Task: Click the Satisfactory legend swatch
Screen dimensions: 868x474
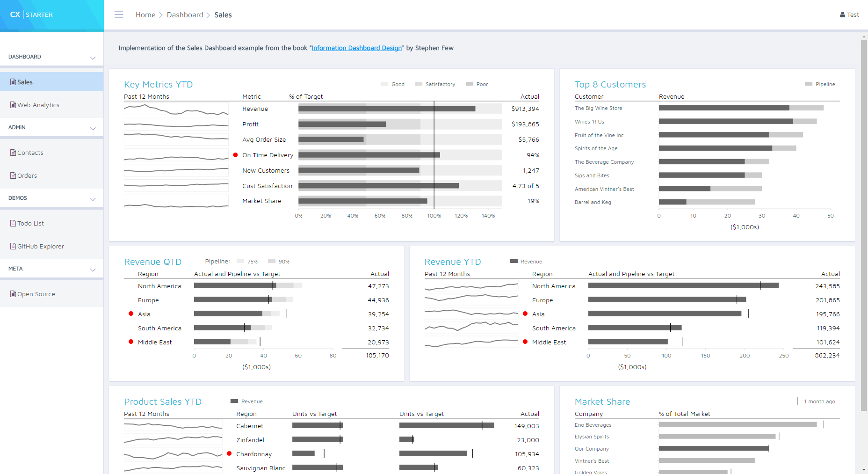Action: (419, 84)
